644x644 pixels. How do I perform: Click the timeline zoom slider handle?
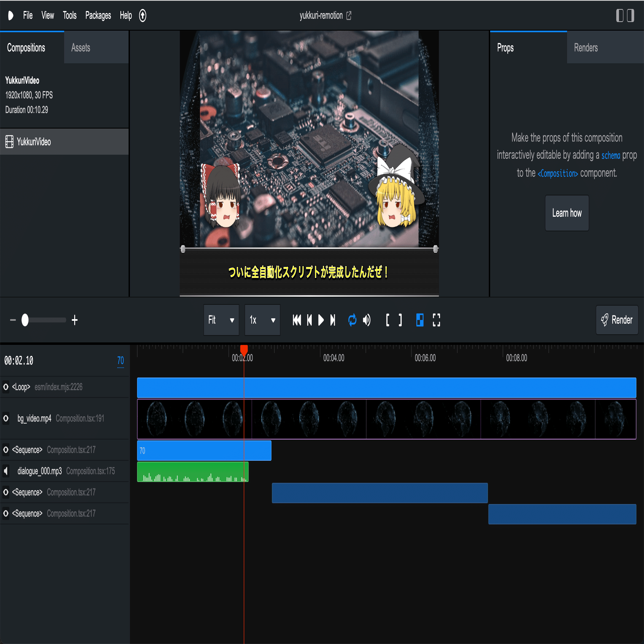point(25,320)
